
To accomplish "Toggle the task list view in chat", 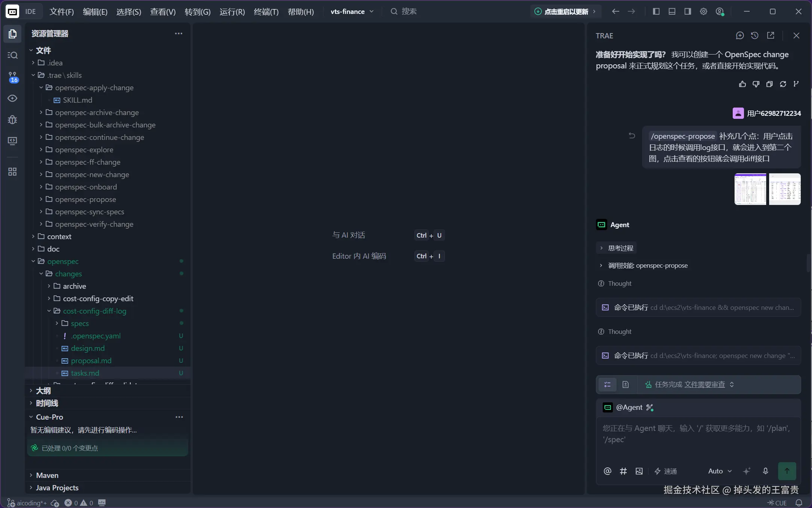I will pos(607,384).
